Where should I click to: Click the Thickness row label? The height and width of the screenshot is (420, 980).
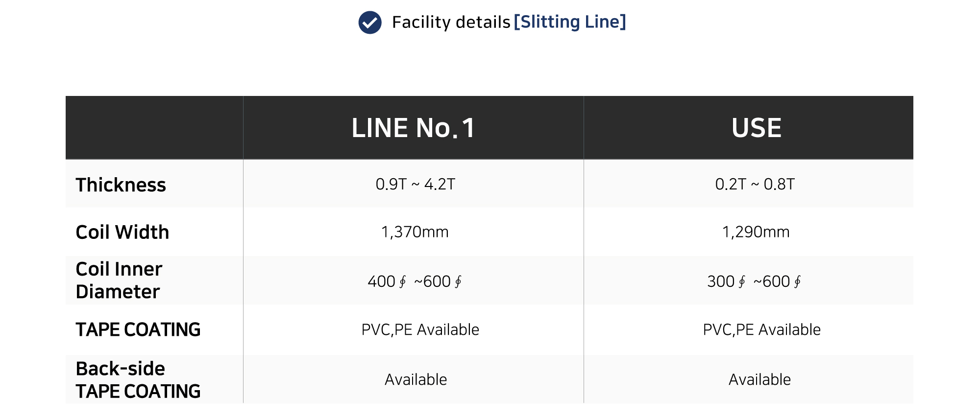pyautogui.click(x=121, y=185)
